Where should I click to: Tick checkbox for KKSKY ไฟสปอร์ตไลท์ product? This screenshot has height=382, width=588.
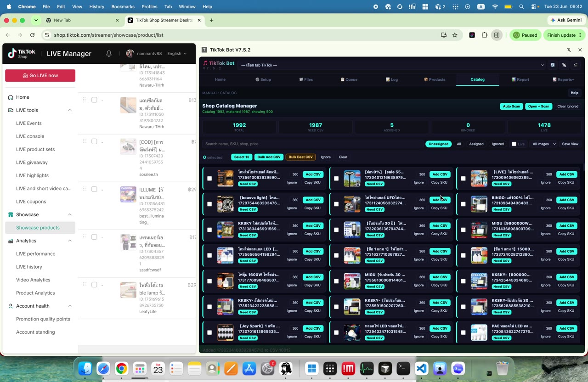tap(209, 230)
